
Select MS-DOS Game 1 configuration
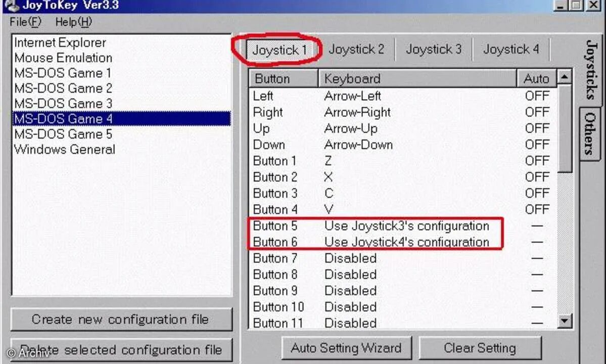click(122, 73)
